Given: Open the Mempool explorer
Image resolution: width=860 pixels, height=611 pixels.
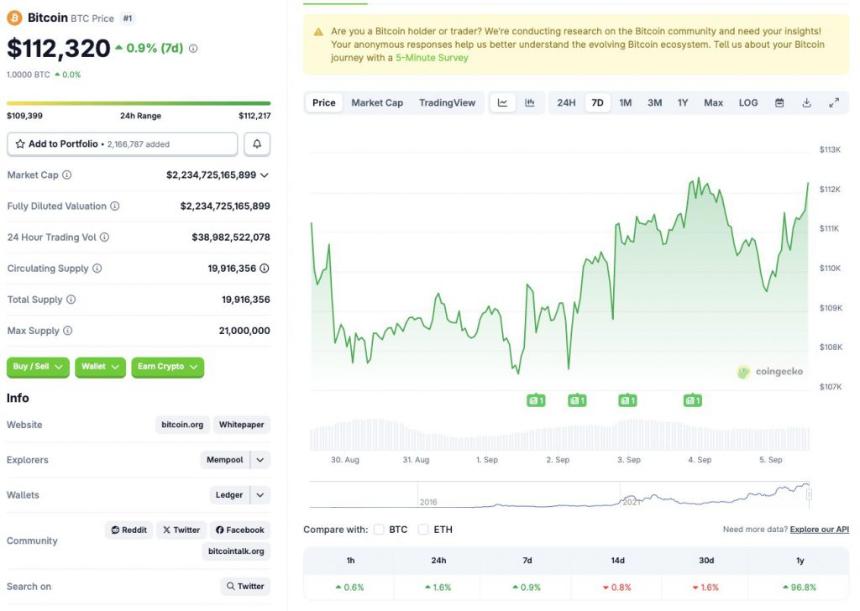Looking at the screenshot, I should [x=224, y=460].
